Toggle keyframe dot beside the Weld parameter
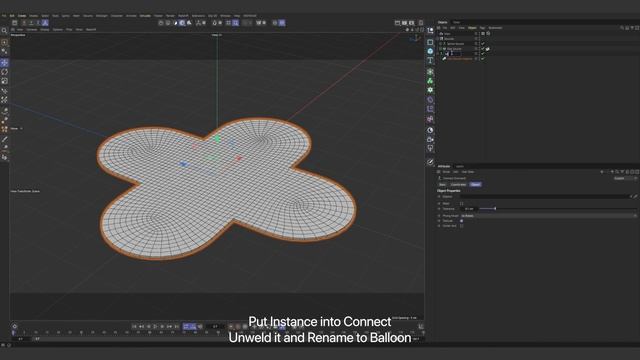 point(439,203)
